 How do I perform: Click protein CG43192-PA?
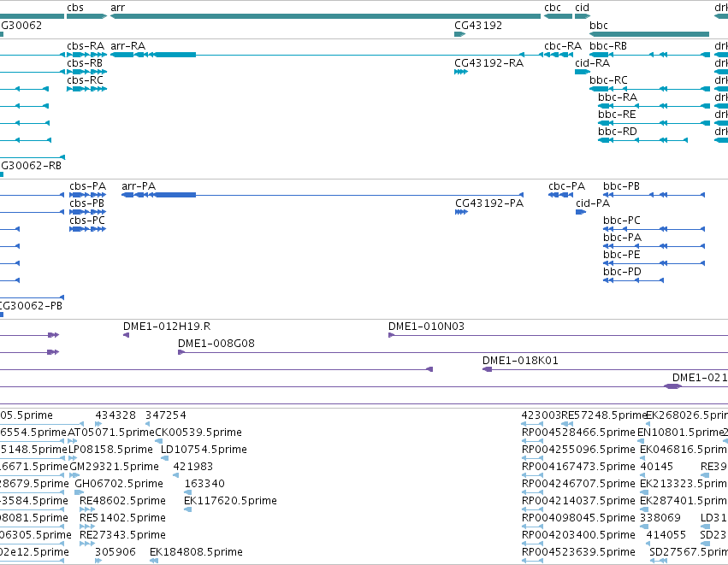(489, 203)
